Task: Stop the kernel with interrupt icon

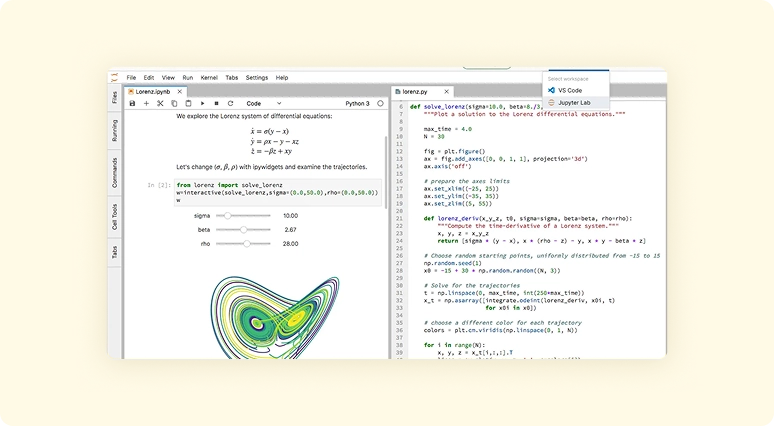Action: (x=217, y=103)
